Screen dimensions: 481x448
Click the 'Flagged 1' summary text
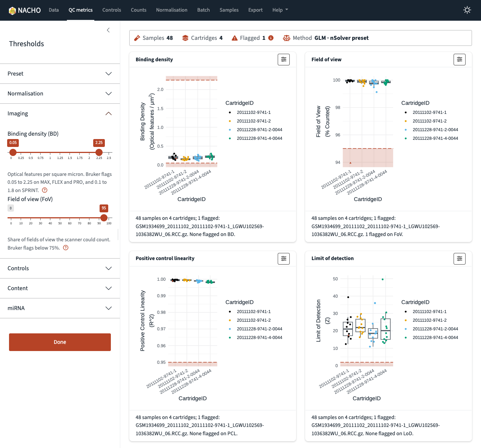click(x=253, y=38)
